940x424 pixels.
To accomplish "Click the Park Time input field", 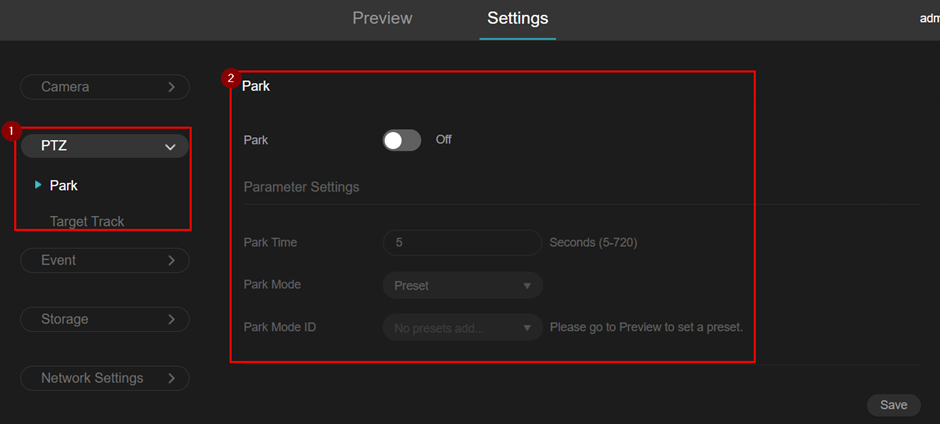I will [x=462, y=243].
